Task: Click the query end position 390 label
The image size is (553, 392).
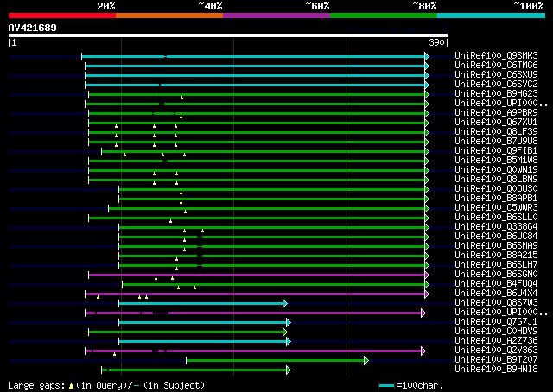Action: click(436, 42)
